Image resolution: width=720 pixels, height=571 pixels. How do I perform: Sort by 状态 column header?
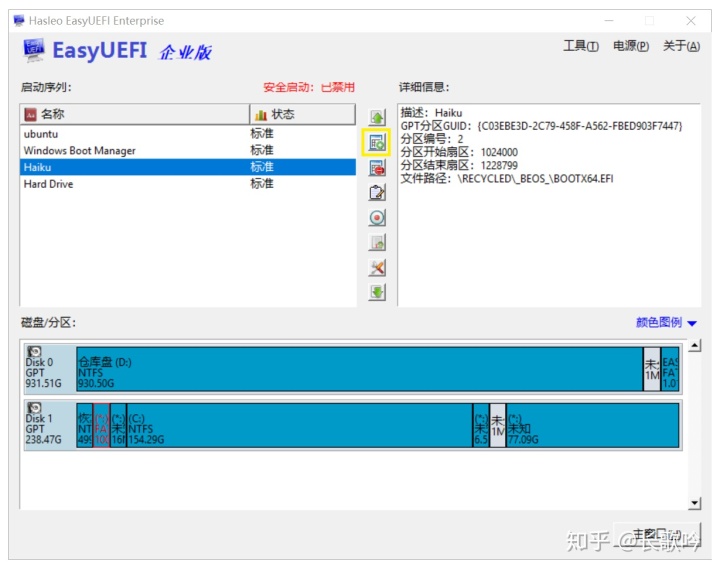click(303, 114)
